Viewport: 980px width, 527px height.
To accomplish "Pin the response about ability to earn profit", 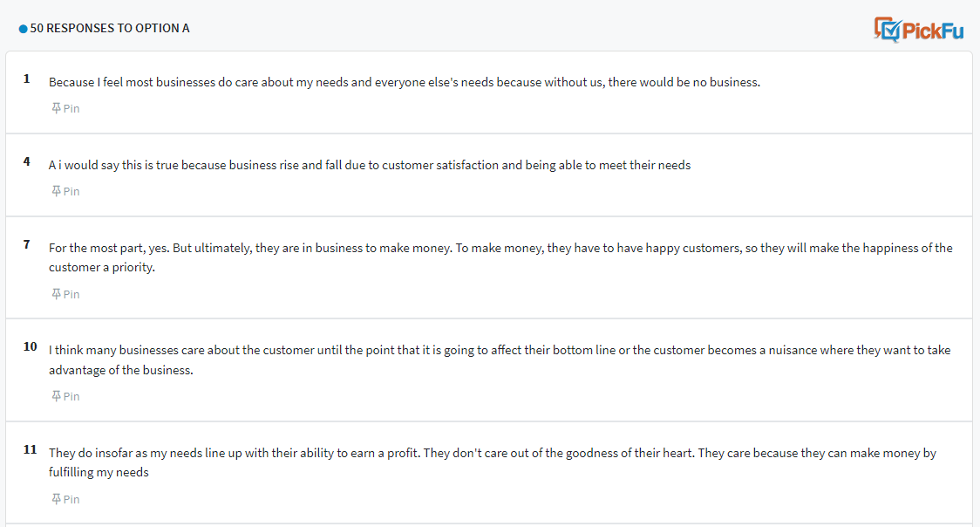I will [65, 499].
